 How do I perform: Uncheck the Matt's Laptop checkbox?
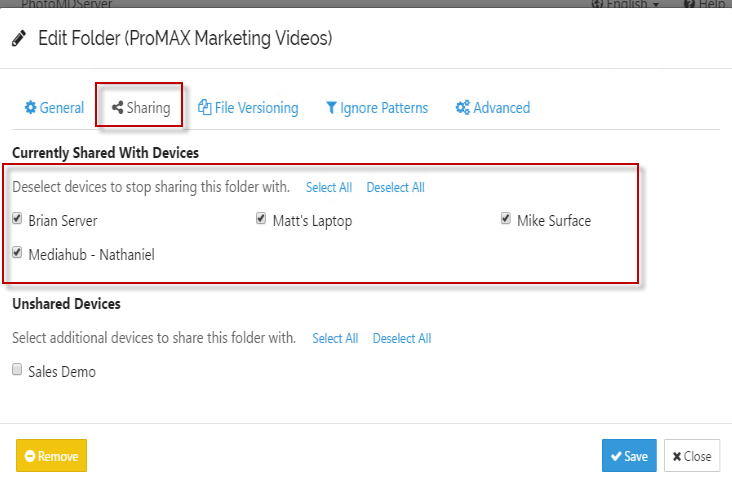pyautogui.click(x=261, y=218)
